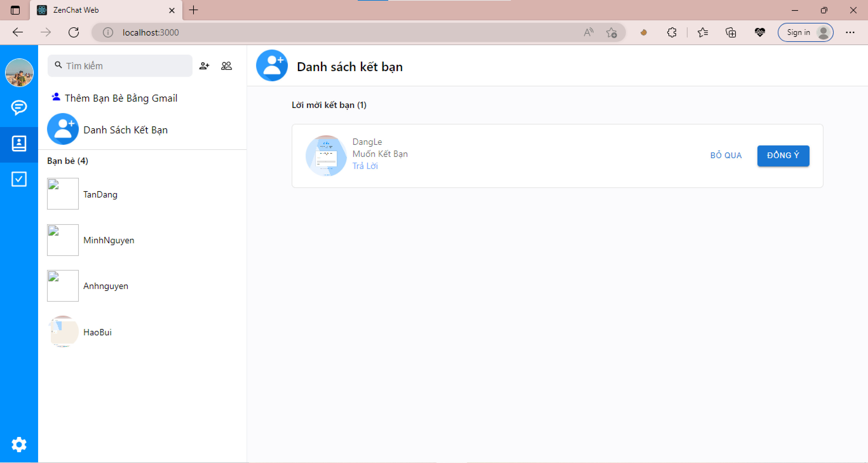Open Trả Lời to reply to DangLe
Image resolution: width=868 pixels, height=463 pixels.
point(365,166)
